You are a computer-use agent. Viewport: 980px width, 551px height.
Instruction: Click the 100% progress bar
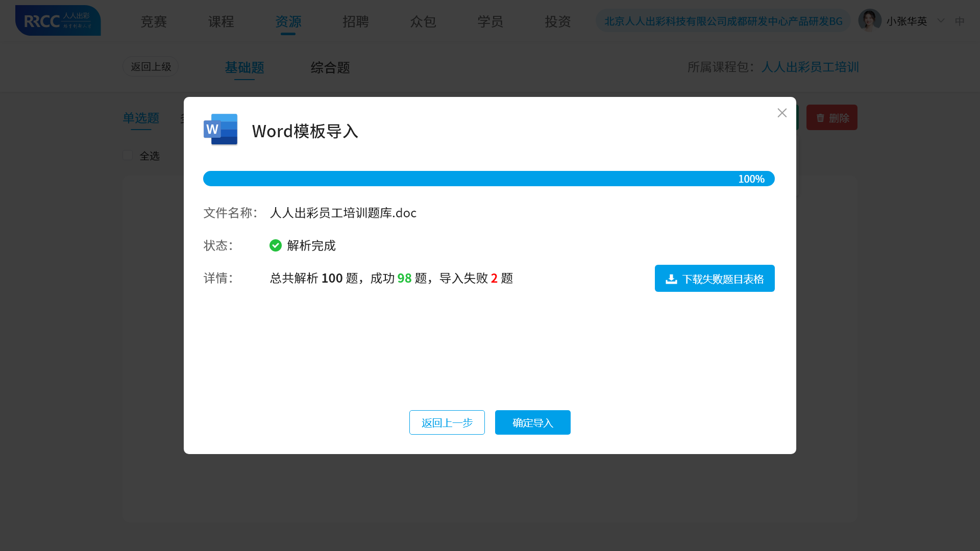pyautogui.click(x=489, y=179)
